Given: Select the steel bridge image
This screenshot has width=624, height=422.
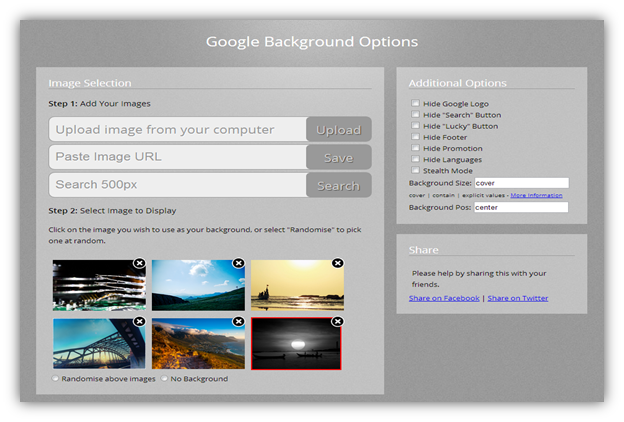Looking at the screenshot, I should [99, 344].
